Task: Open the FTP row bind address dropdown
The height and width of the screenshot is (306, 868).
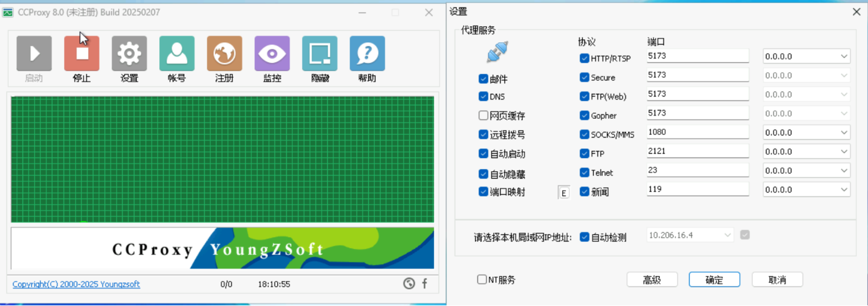Action: [x=806, y=152]
